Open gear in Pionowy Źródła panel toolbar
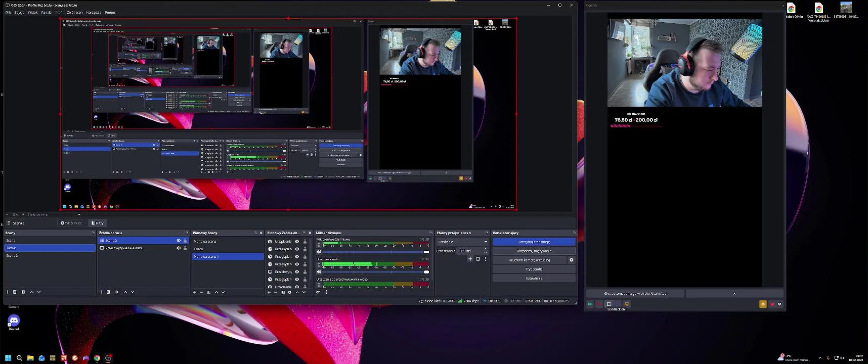The height and width of the screenshot is (364, 868). [290, 292]
